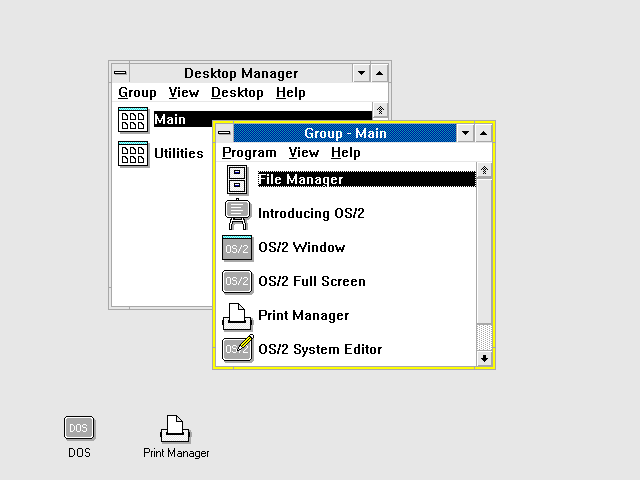The image size is (640, 480).
Task: Click the minimized Print Manager desktop icon
Action: (176, 429)
